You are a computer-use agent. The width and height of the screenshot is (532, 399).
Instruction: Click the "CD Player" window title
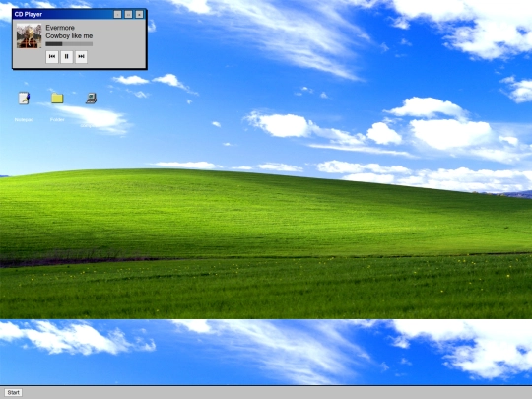[29, 14]
